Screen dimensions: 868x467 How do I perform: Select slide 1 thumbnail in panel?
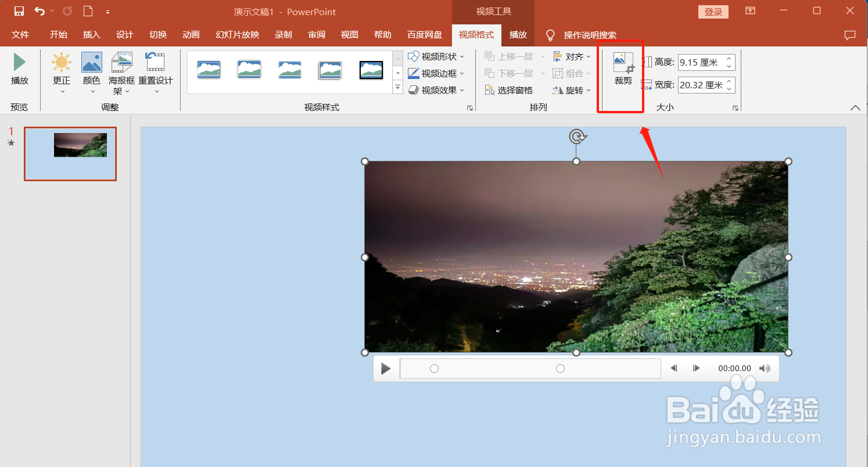click(70, 154)
